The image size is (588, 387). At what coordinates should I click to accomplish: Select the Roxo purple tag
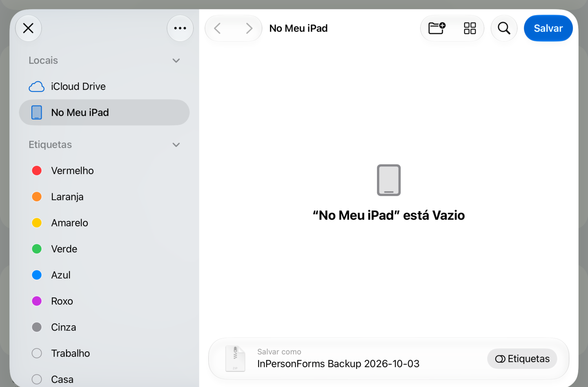[x=104, y=301]
